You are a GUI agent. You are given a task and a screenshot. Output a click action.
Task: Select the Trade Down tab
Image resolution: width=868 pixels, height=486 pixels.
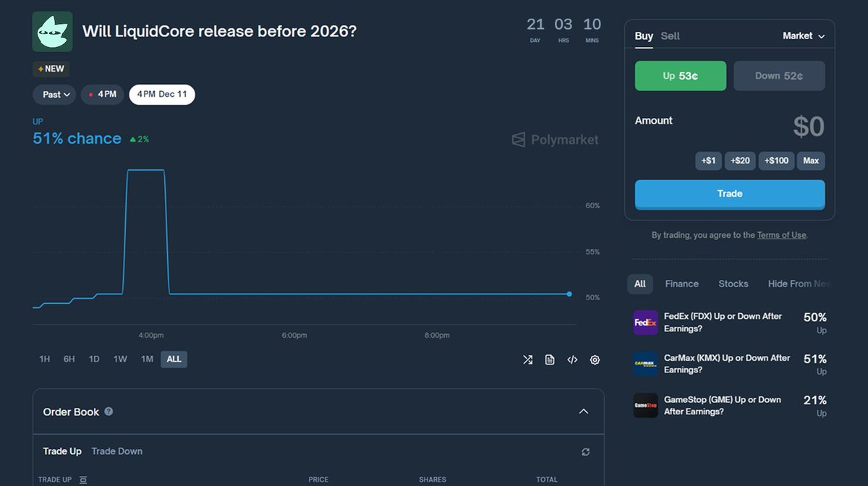(116, 451)
